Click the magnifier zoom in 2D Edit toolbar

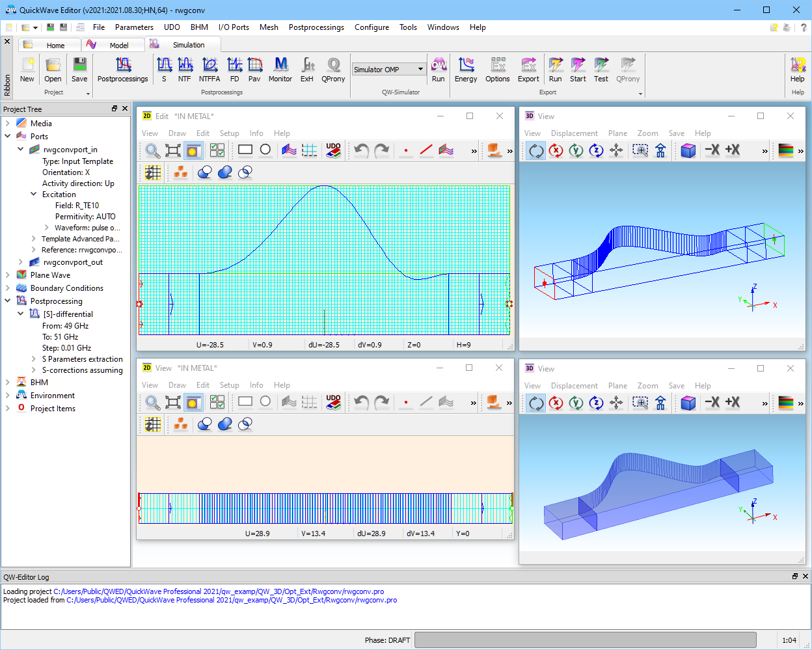coord(152,150)
